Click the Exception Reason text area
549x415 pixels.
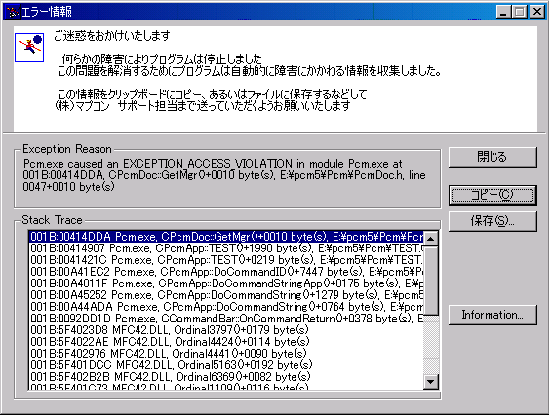click(228, 179)
